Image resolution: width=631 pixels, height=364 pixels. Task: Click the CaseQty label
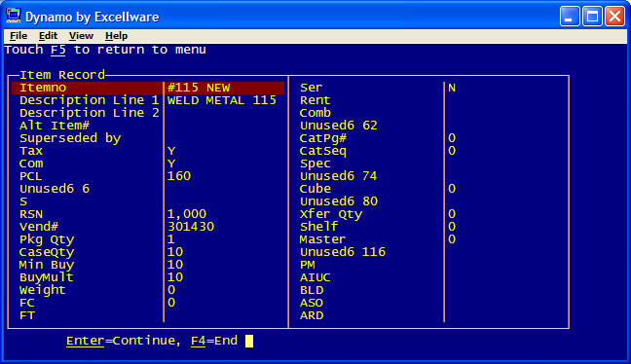pyautogui.click(x=47, y=252)
